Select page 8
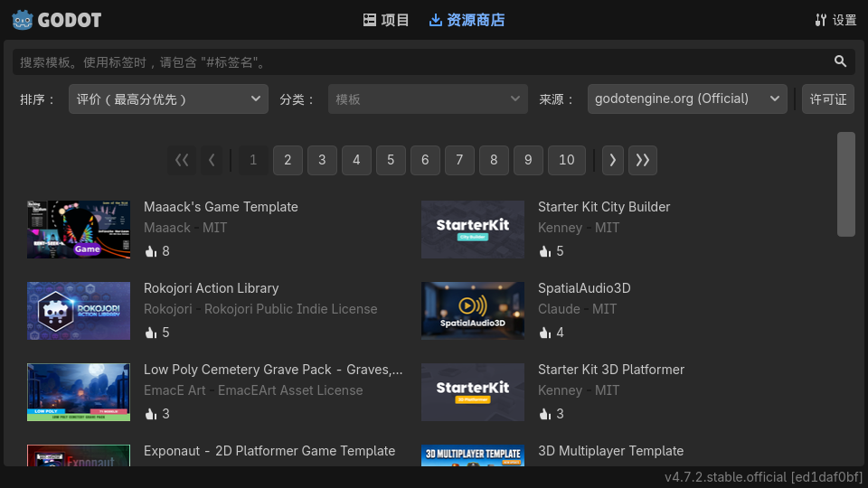The width and height of the screenshot is (868, 488). pos(494,161)
